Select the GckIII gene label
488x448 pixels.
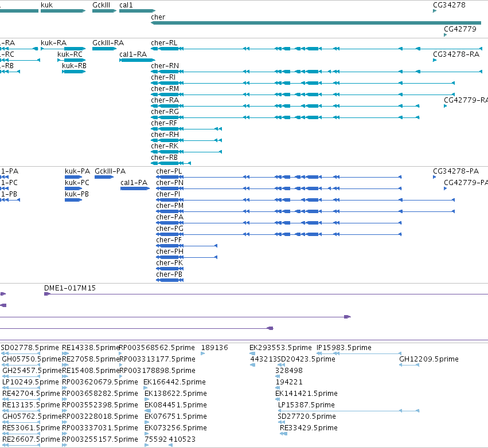[101, 5]
